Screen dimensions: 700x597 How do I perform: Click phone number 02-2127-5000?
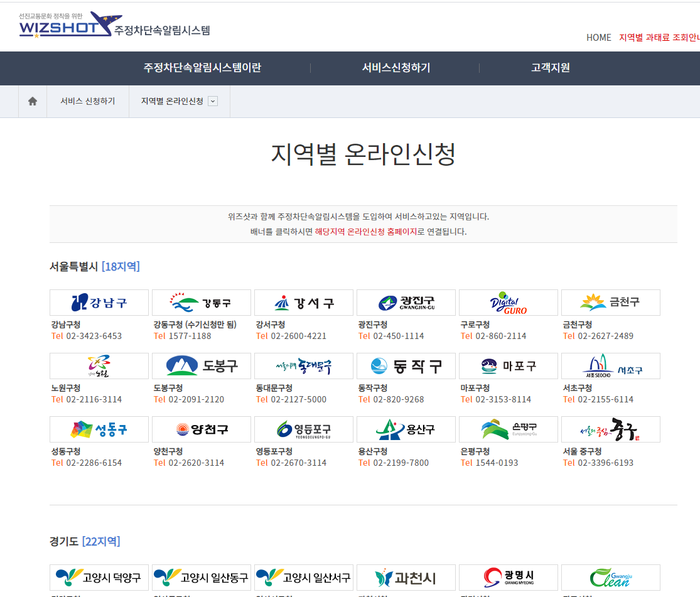[x=299, y=400]
